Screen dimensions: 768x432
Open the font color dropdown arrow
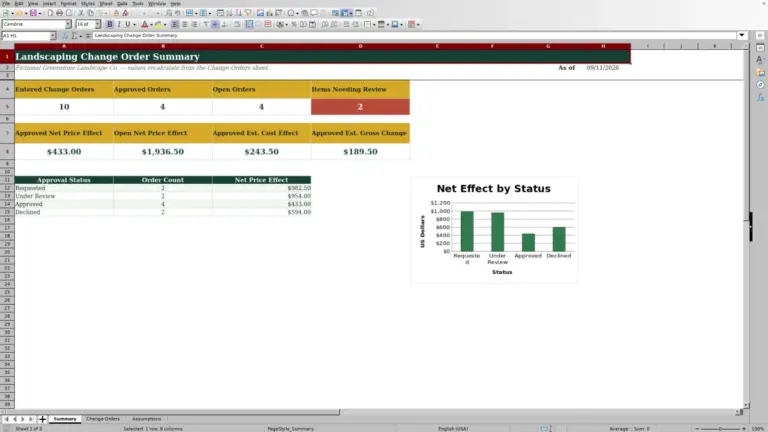[x=151, y=24]
